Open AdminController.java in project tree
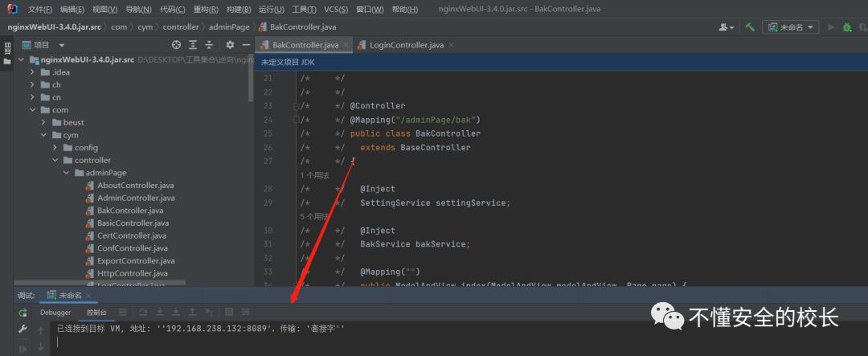 136,198
